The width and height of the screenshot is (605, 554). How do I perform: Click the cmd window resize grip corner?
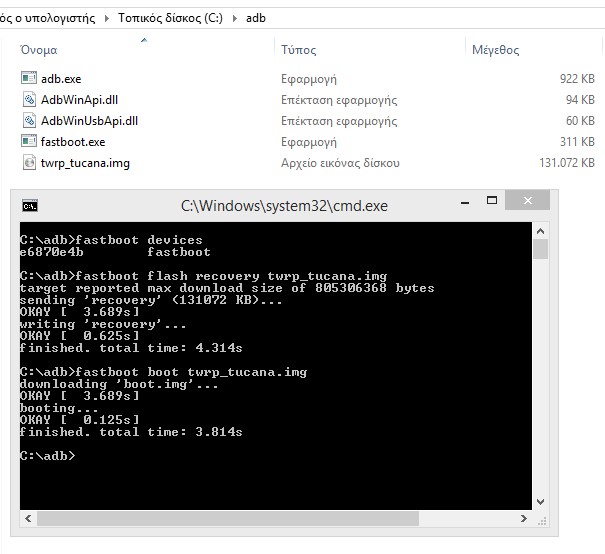pyautogui.click(x=542, y=522)
